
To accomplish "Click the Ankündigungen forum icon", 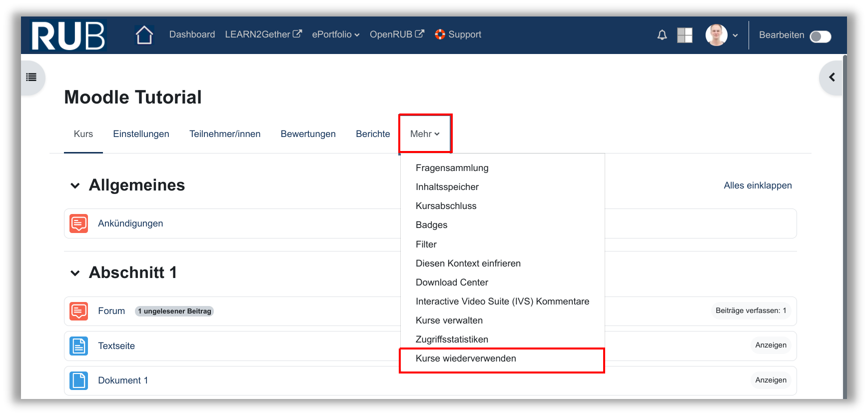I will click(79, 223).
